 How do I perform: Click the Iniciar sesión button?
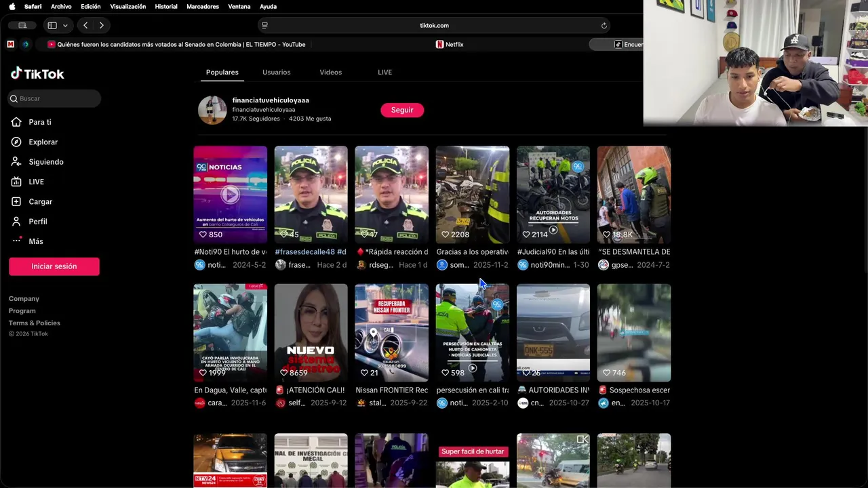point(54,266)
